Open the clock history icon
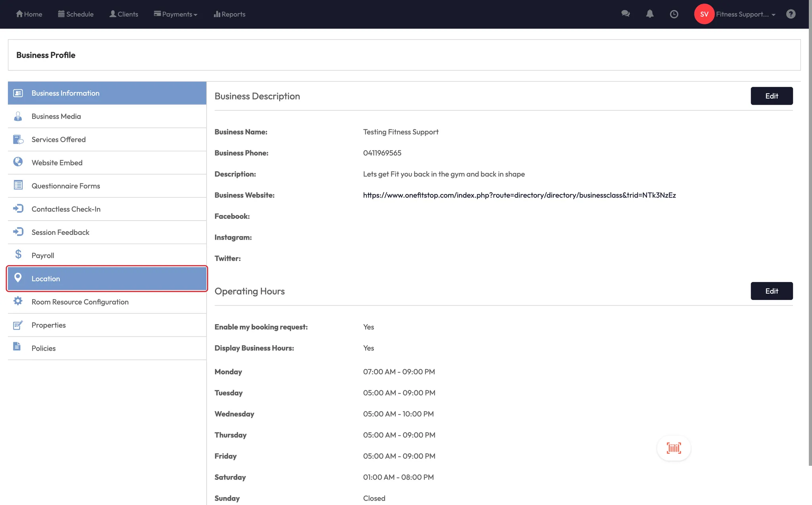 674,14
